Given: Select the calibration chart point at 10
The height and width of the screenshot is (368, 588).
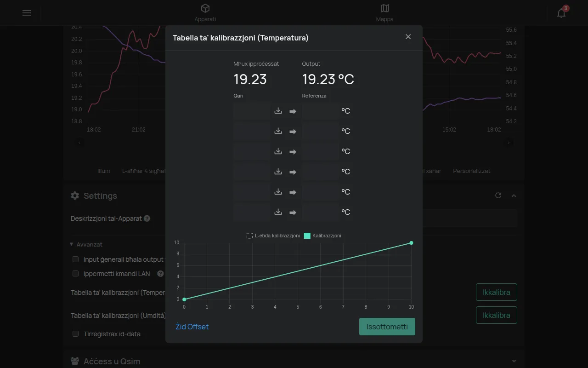Looking at the screenshot, I should [411, 243].
